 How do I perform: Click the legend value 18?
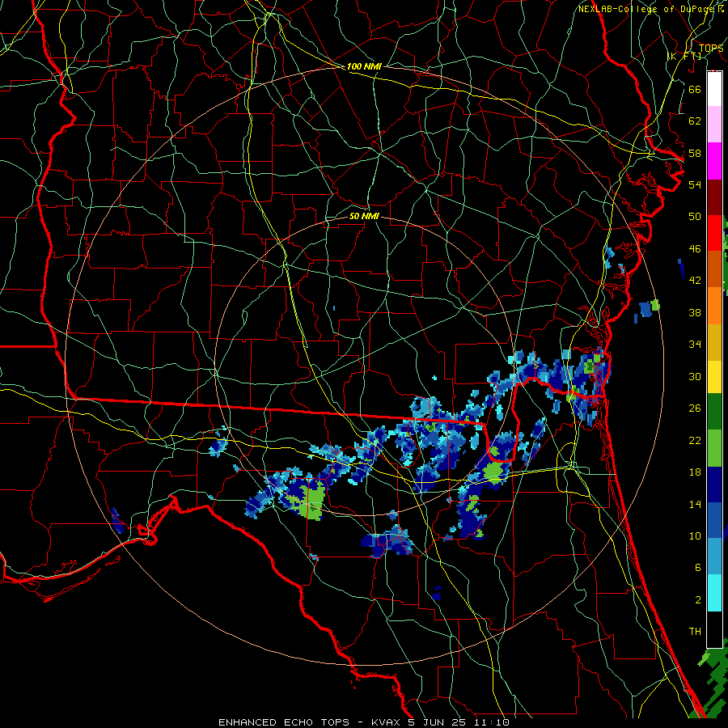695,472
